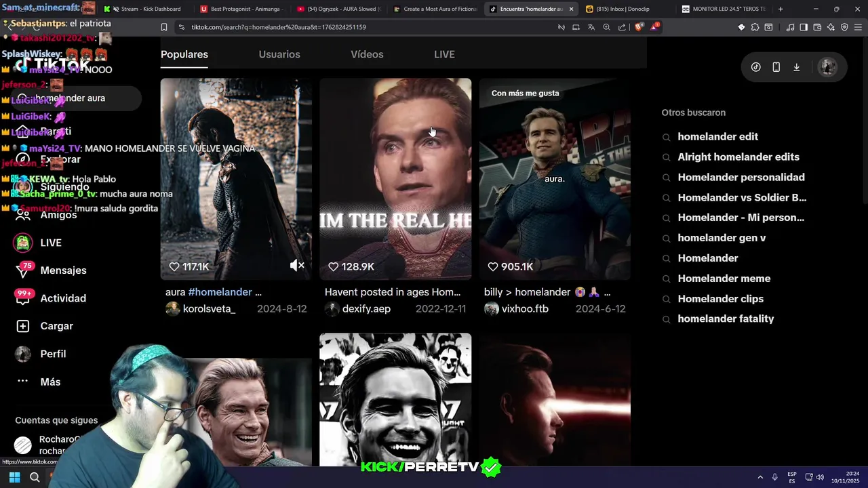Show hidden system tray icons chevron

(x=759, y=477)
